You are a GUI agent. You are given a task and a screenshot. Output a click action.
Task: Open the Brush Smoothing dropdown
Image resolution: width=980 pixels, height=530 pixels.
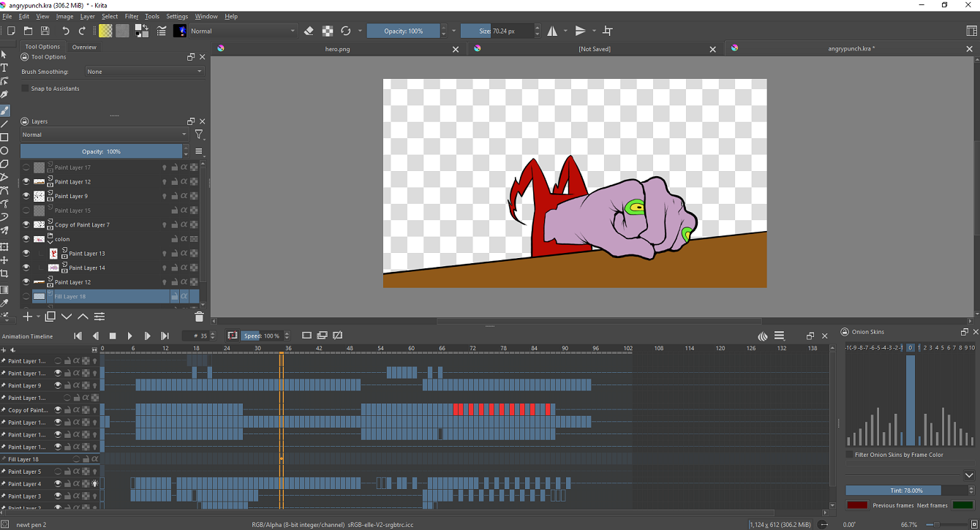click(145, 72)
